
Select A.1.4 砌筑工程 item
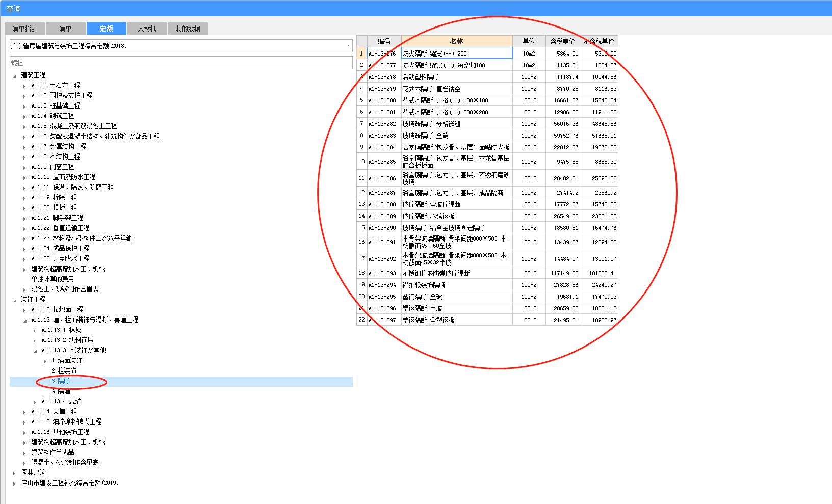pos(53,116)
